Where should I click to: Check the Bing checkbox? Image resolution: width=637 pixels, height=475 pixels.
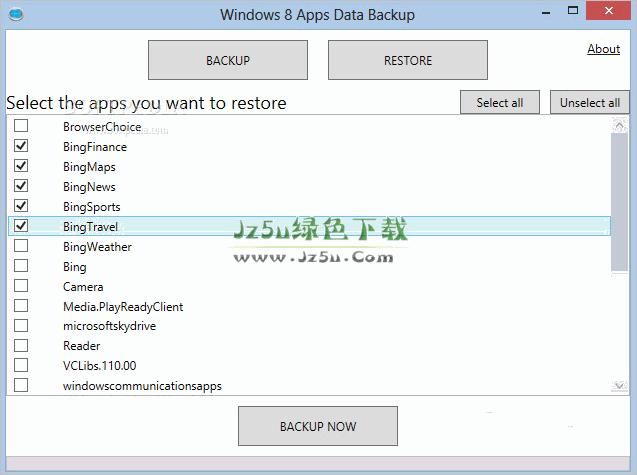pos(21,266)
